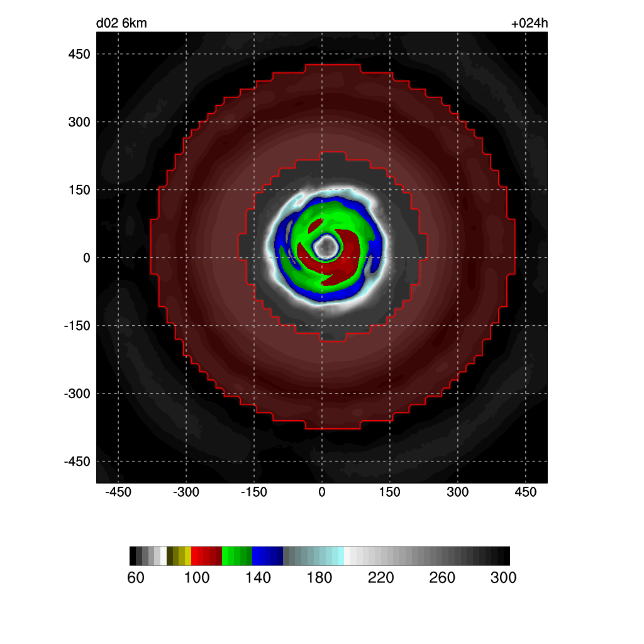Click the colorbar label '100'
Viewport: 644px width, 644px height.
coord(197,578)
